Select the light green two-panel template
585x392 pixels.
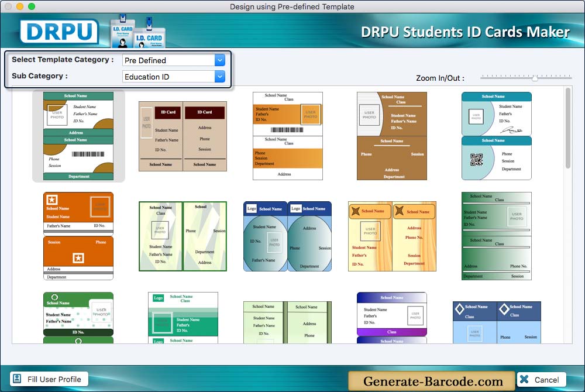[288, 322]
